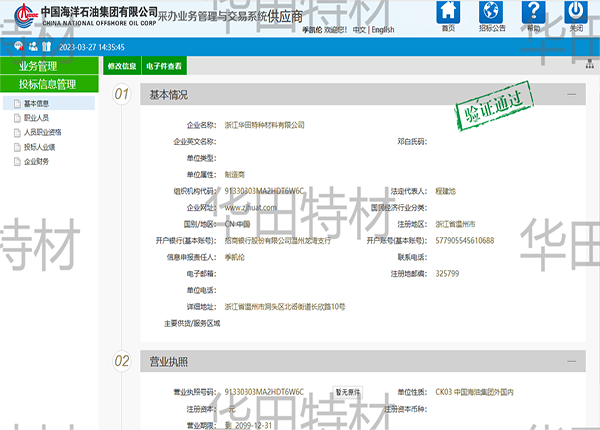Click the message bubble icon in blue bar

(x=19, y=47)
